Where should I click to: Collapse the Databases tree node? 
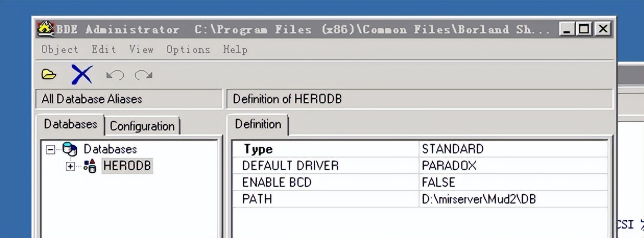coord(50,150)
